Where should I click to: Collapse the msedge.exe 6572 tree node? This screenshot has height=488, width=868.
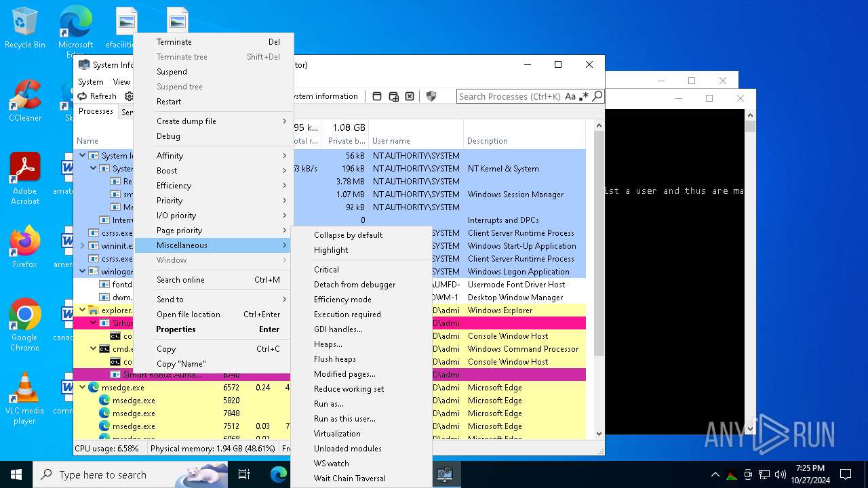(83, 388)
